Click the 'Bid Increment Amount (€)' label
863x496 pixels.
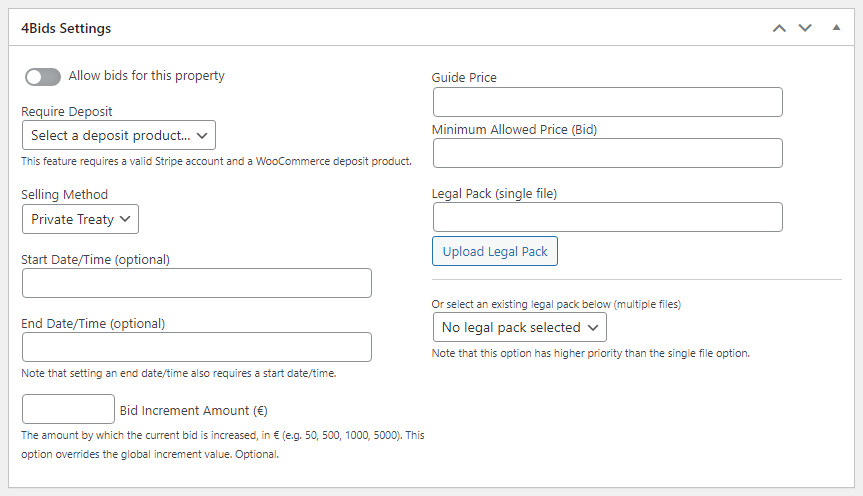point(200,410)
